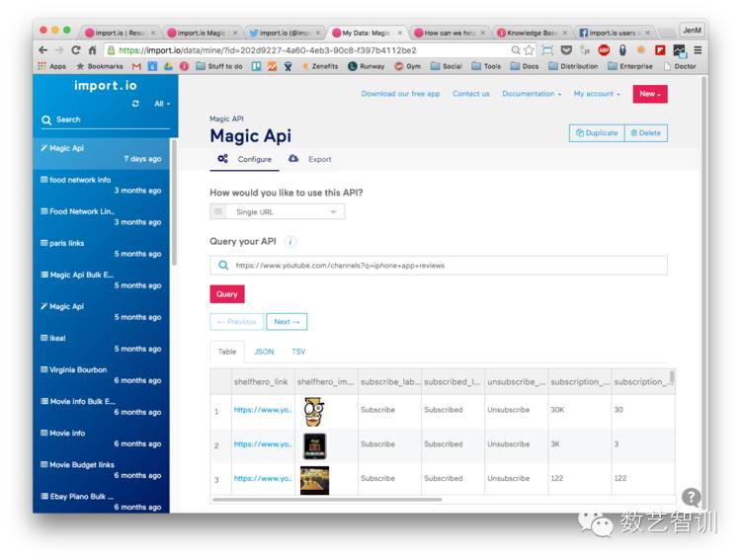Screen dimensions: 741x560
Task: Click the Duplicate button
Action: [x=597, y=132]
